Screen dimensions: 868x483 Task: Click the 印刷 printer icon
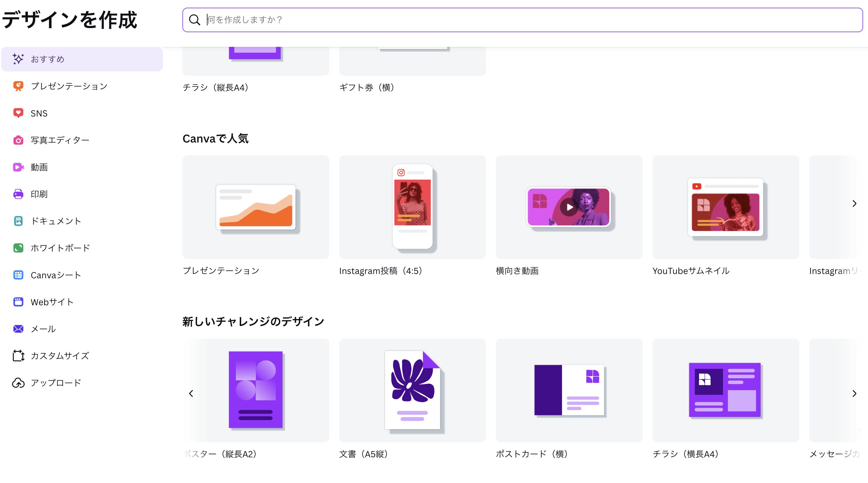pos(18,194)
